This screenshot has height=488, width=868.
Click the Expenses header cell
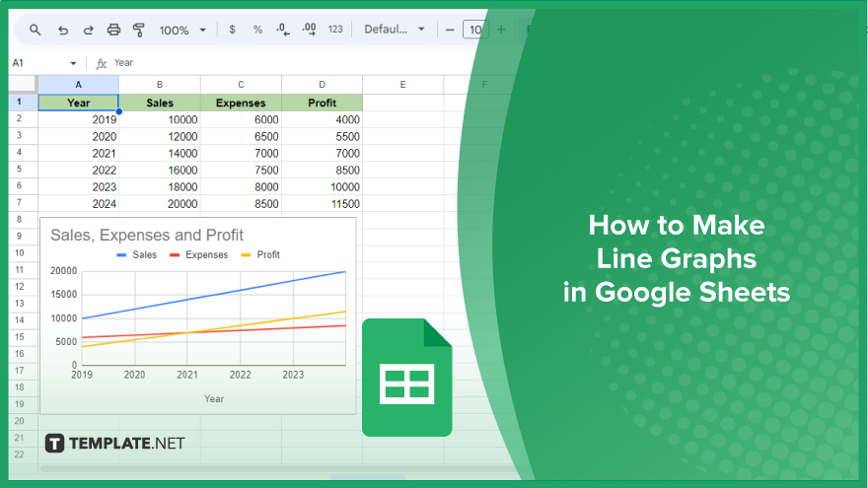coord(241,103)
